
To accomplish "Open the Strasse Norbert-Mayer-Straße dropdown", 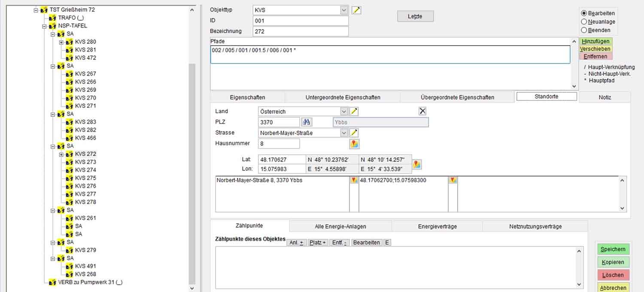I will coord(344,133).
